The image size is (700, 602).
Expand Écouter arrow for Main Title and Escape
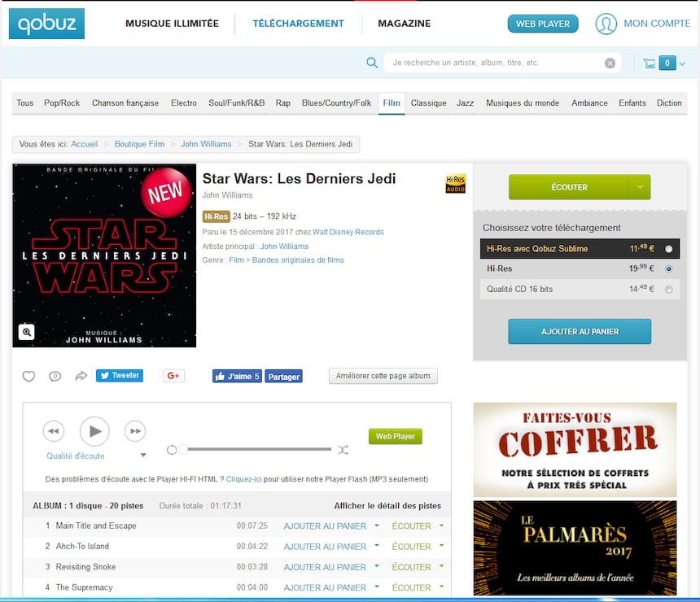(441, 526)
